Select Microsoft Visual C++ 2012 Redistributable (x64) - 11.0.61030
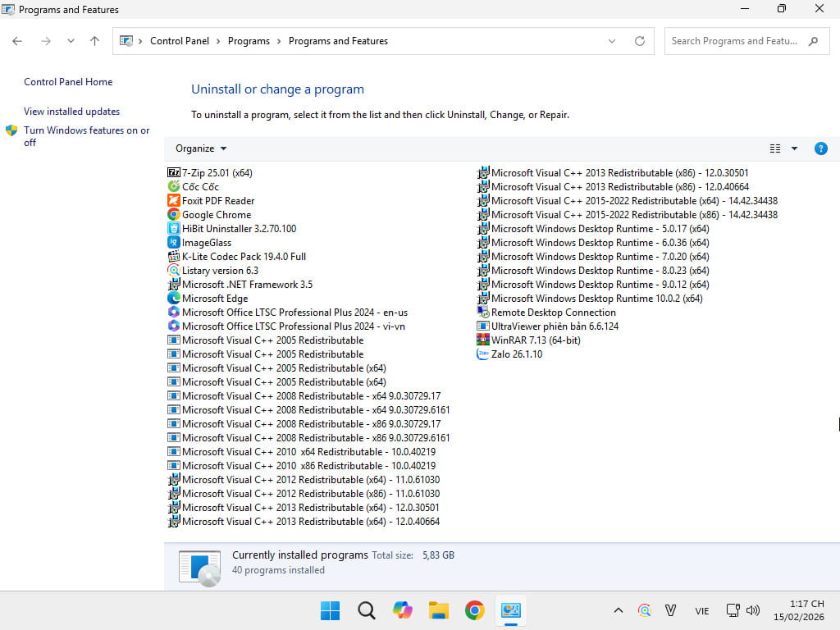This screenshot has height=630, width=840. pyautogui.click(x=304, y=479)
